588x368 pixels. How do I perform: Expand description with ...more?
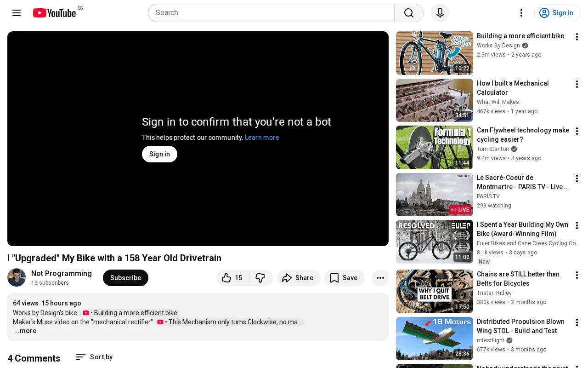[25, 331]
